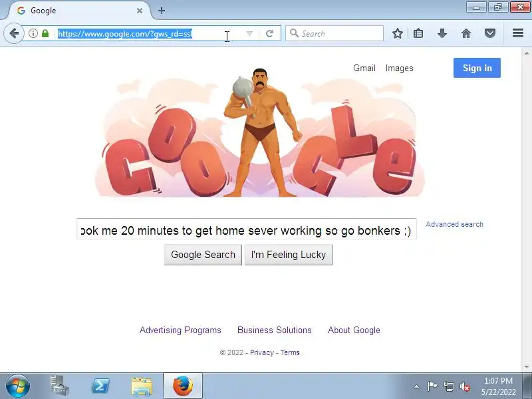Launch PowerShell from taskbar
Screen dimensions: 532x399
tap(101, 386)
